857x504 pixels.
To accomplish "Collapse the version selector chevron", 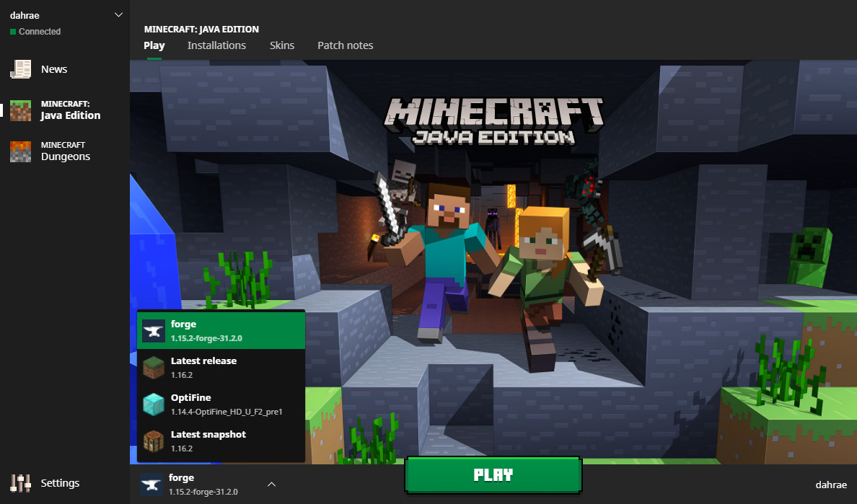I will click(271, 485).
